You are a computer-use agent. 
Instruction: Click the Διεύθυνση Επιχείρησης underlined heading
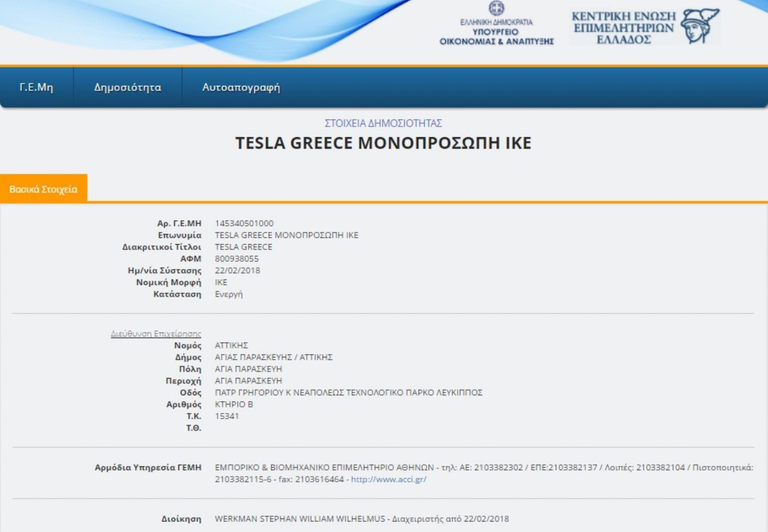pos(156,333)
